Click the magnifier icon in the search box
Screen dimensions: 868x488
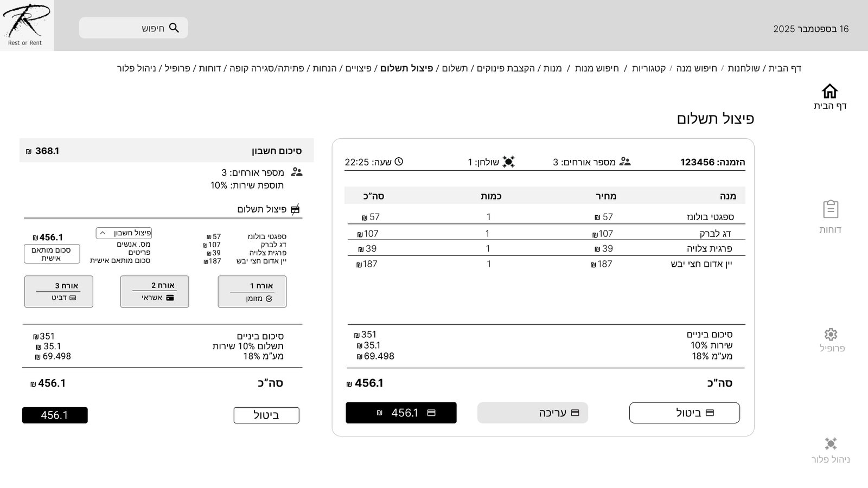pyautogui.click(x=174, y=28)
